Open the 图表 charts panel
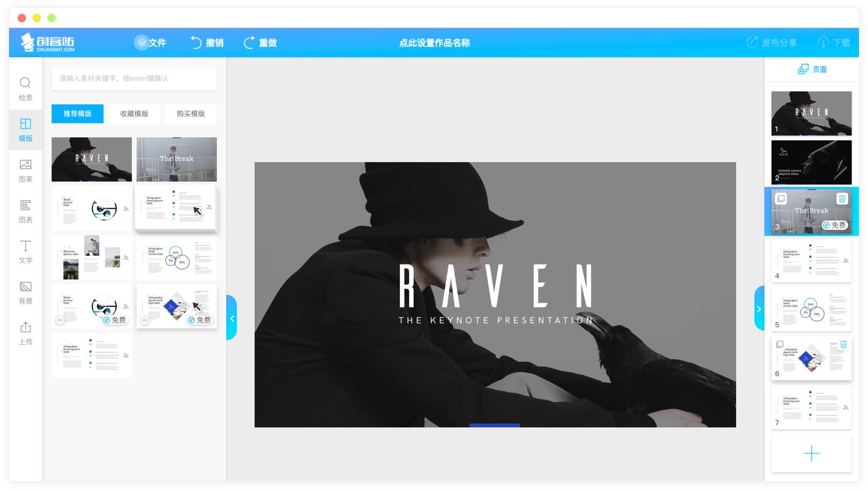 click(25, 211)
